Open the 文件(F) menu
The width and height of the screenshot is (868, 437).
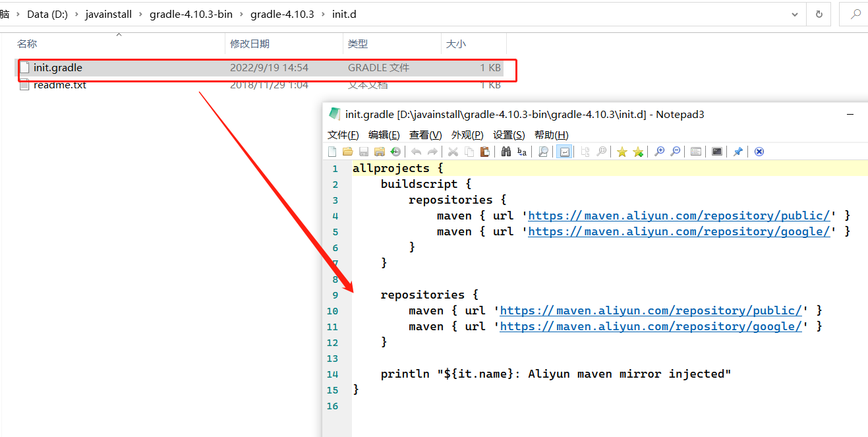pyautogui.click(x=343, y=134)
